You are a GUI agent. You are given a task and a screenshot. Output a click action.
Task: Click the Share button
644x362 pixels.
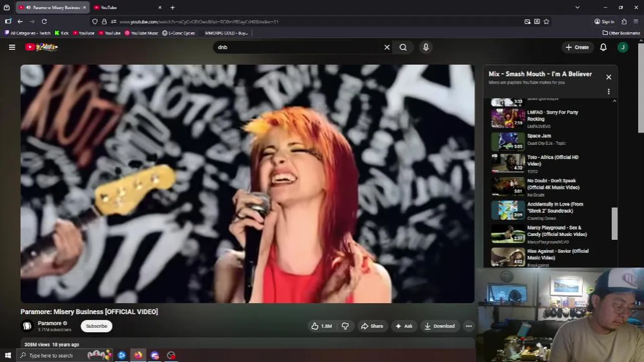pos(372,326)
